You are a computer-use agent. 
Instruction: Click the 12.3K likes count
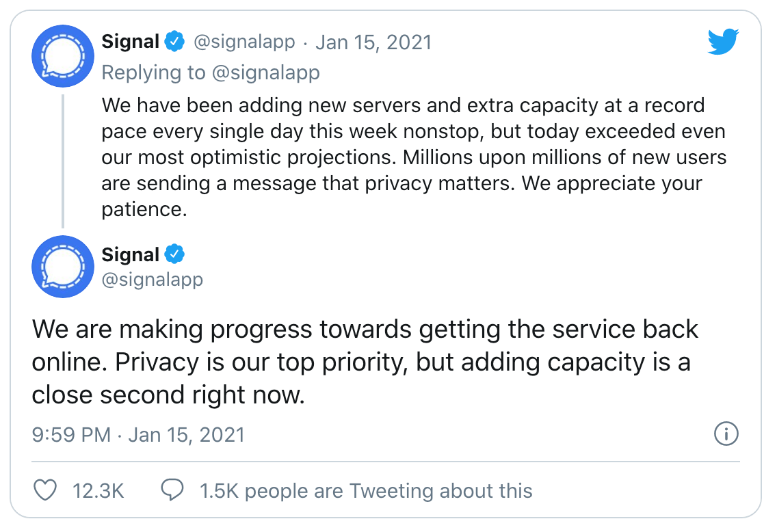tap(98, 491)
